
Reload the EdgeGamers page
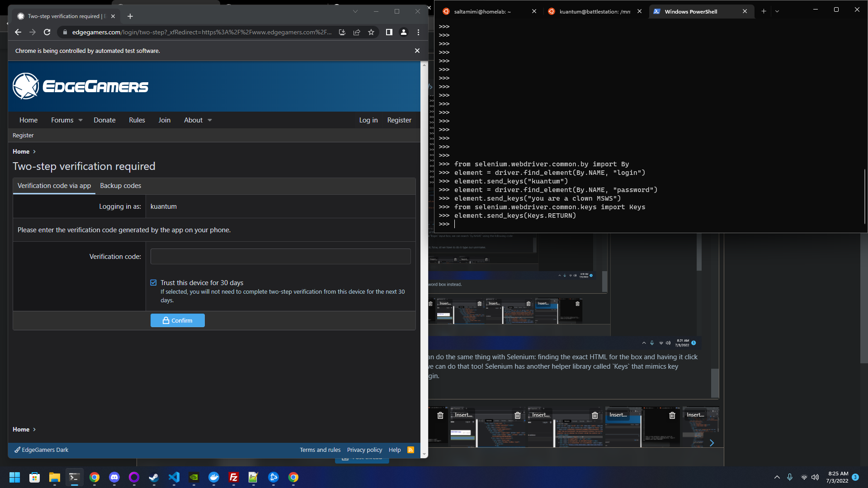(47, 32)
